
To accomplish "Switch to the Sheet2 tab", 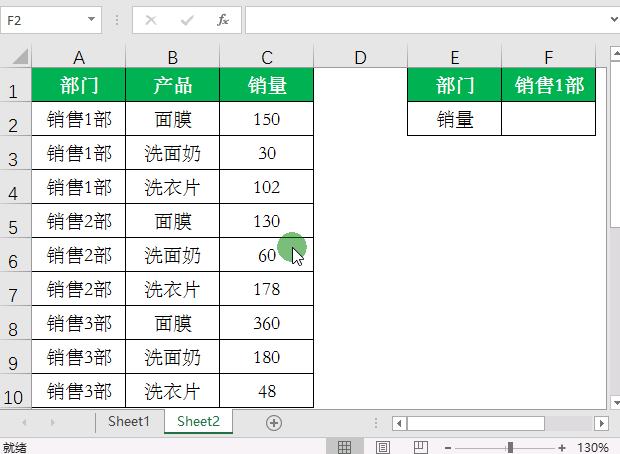I will coord(198,422).
